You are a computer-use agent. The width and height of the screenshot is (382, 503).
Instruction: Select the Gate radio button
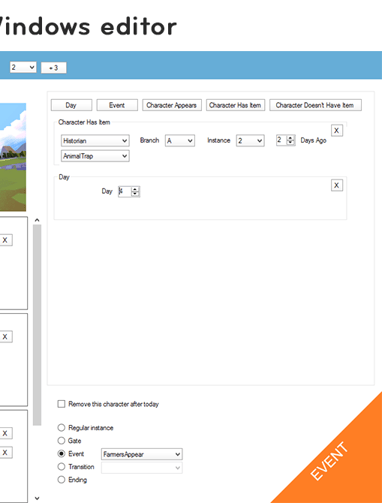click(x=61, y=441)
